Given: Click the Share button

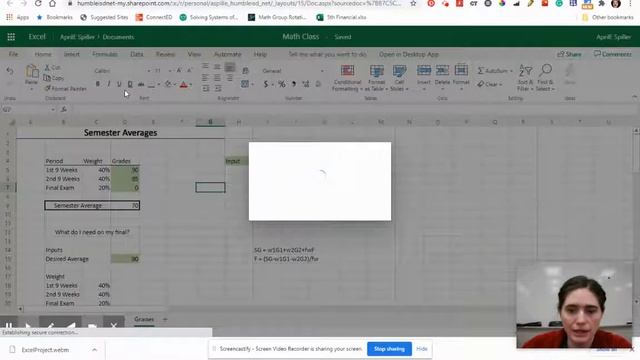Looking at the screenshot, I should coord(569,54).
